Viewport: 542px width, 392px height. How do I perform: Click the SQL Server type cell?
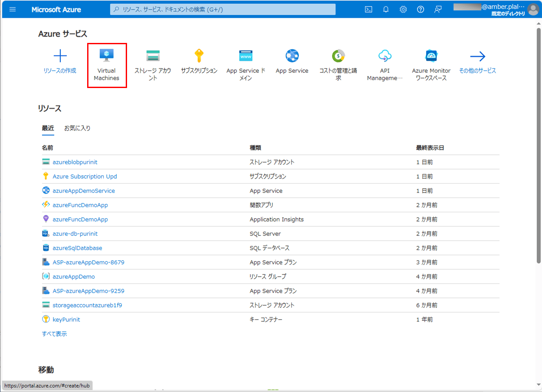coord(265,234)
